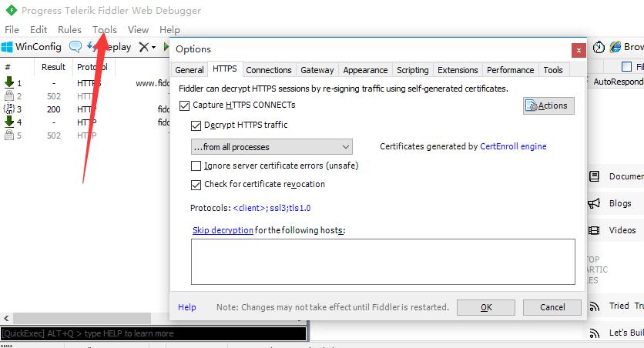Click the # column header

(8, 67)
